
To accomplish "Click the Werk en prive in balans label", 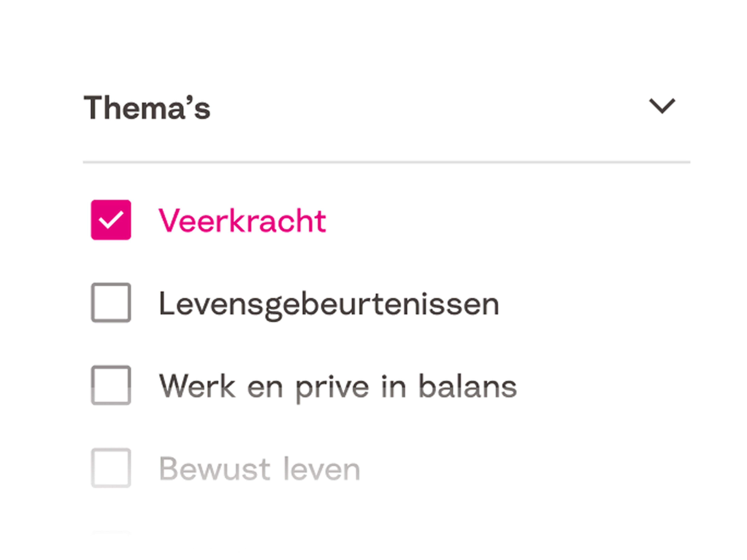I will 338,387.
